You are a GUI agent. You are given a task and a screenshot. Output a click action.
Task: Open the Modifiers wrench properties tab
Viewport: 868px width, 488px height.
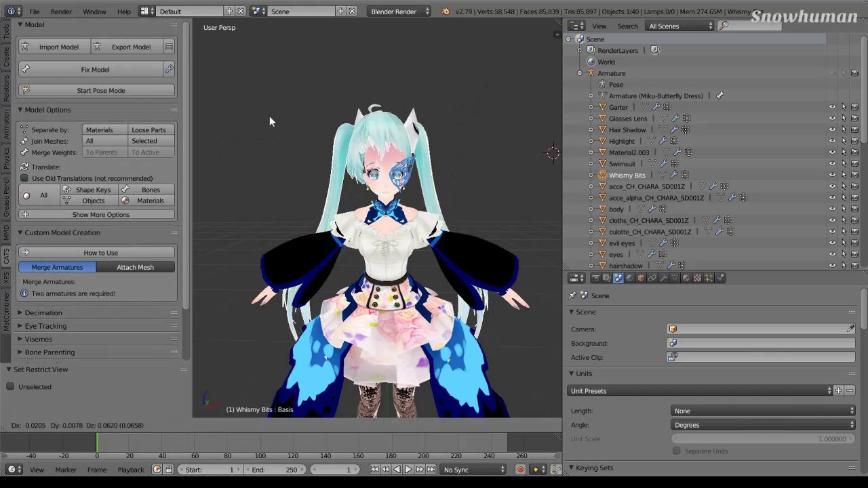[663, 278]
